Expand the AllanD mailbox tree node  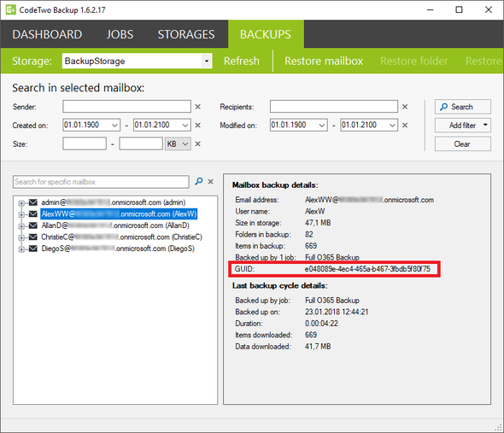click(x=21, y=226)
